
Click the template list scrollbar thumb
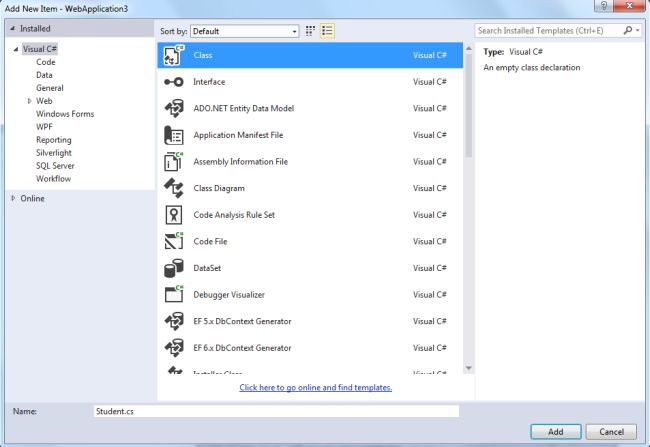click(x=468, y=105)
